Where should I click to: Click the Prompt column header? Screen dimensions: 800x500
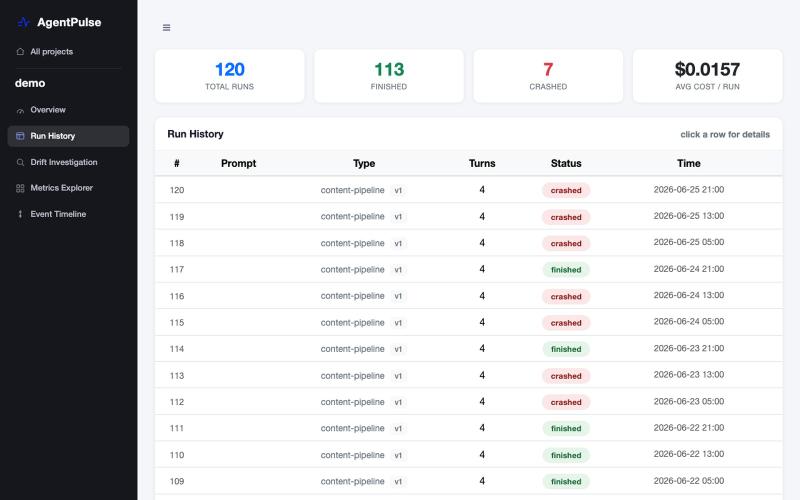[x=238, y=163]
